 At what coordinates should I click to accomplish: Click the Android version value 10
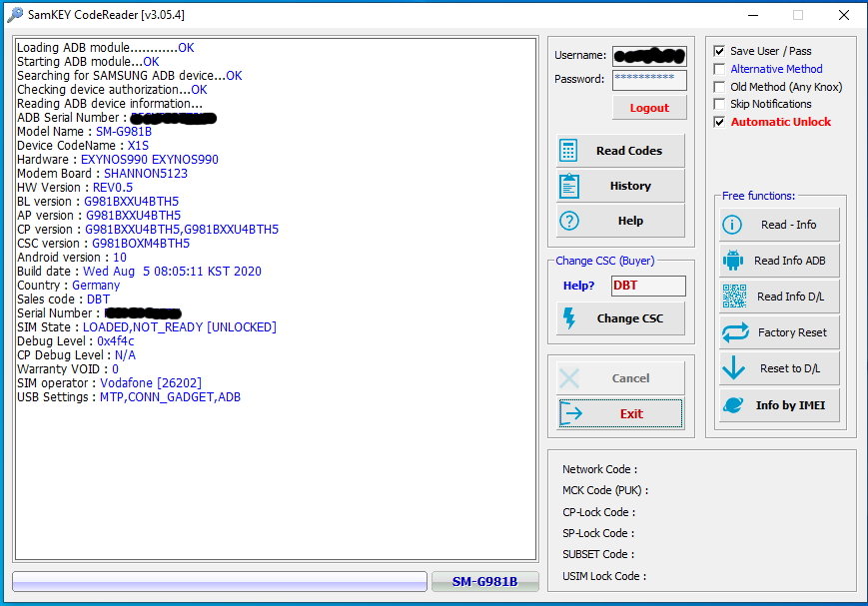(x=120, y=258)
